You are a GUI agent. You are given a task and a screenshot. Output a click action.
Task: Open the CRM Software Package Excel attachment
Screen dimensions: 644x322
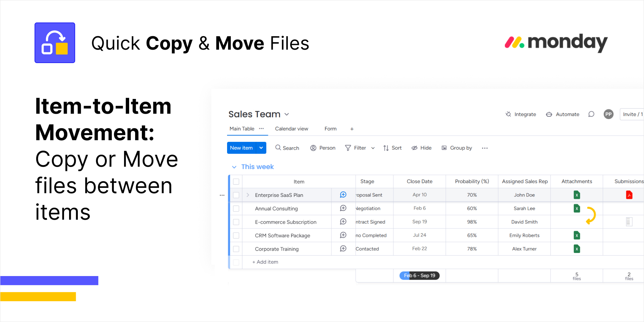(x=577, y=235)
